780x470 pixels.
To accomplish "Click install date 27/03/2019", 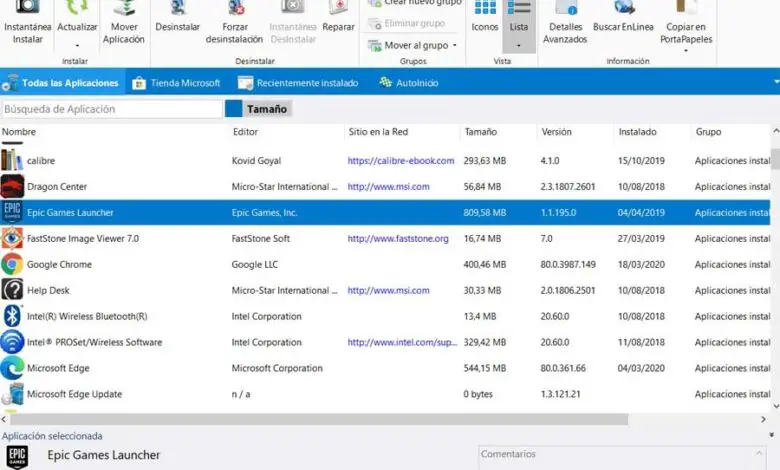I will (641, 238).
